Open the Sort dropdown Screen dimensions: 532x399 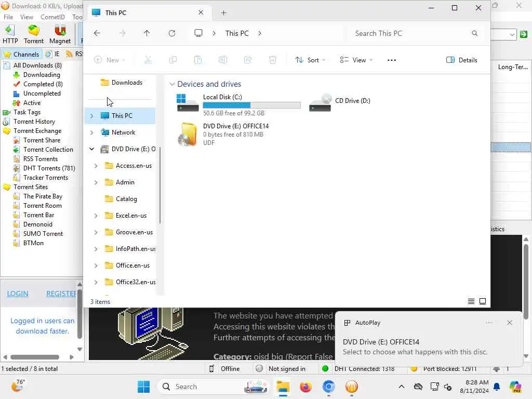[x=310, y=60]
